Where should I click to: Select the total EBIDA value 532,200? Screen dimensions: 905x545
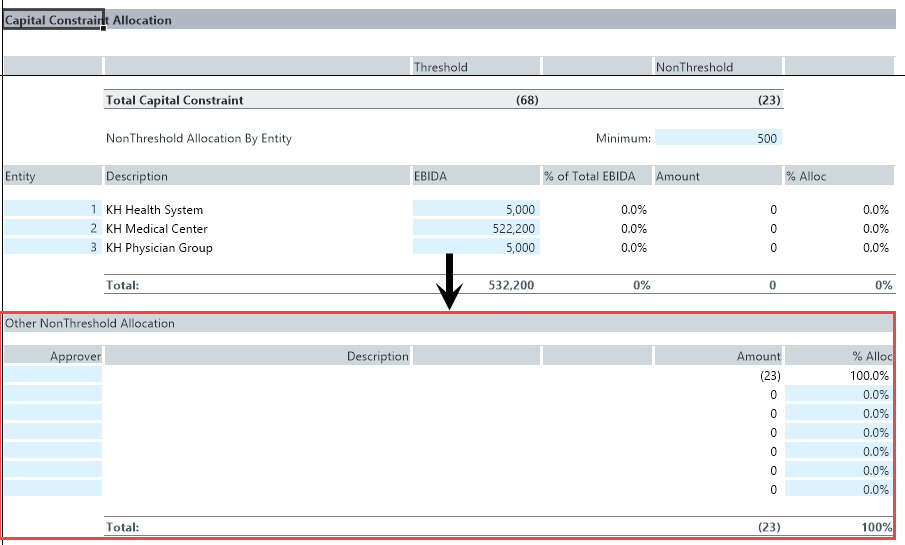tap(510, 285)
